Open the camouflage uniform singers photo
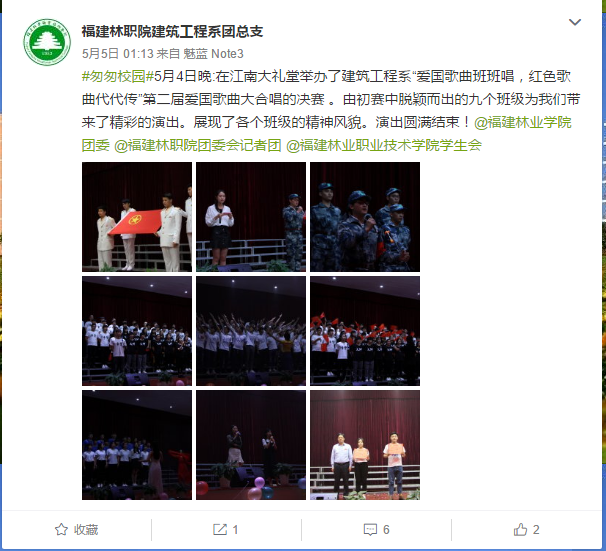Image resolution: width=606 pixels, height=551 pixels. coord(365,217)
